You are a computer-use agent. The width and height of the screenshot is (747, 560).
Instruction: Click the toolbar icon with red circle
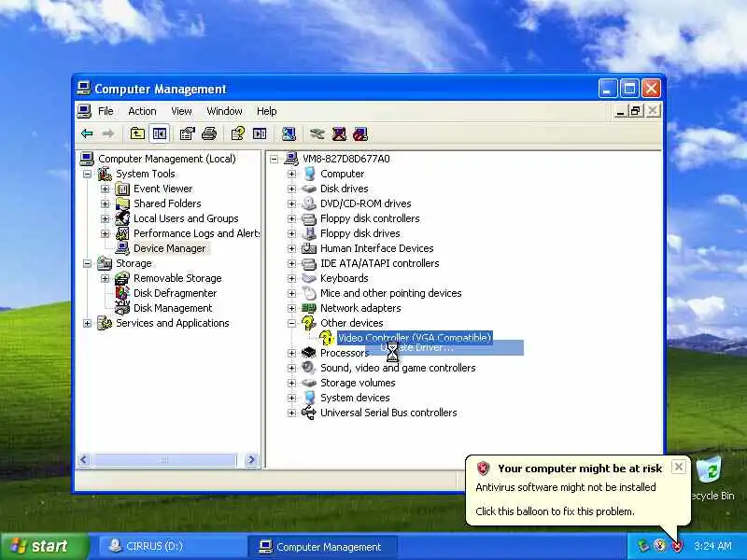(360, 133)
